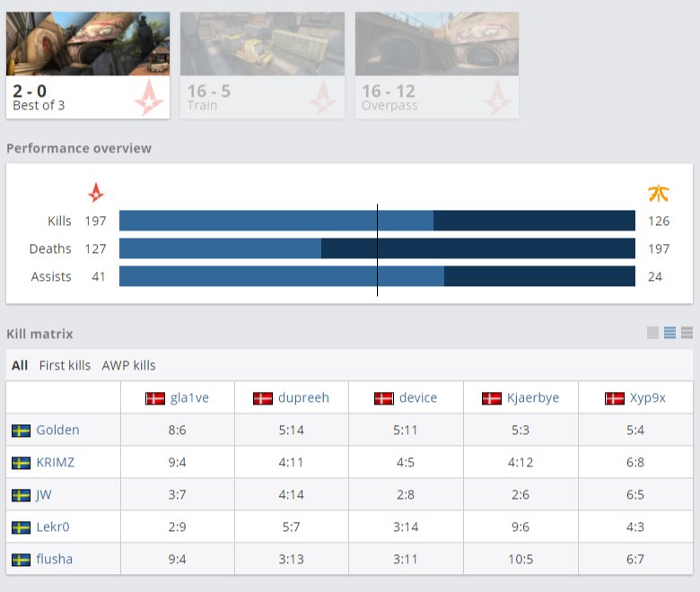700x592 pixels.
Task: Open Golden player profile link
Action: (x=57, y=430)
